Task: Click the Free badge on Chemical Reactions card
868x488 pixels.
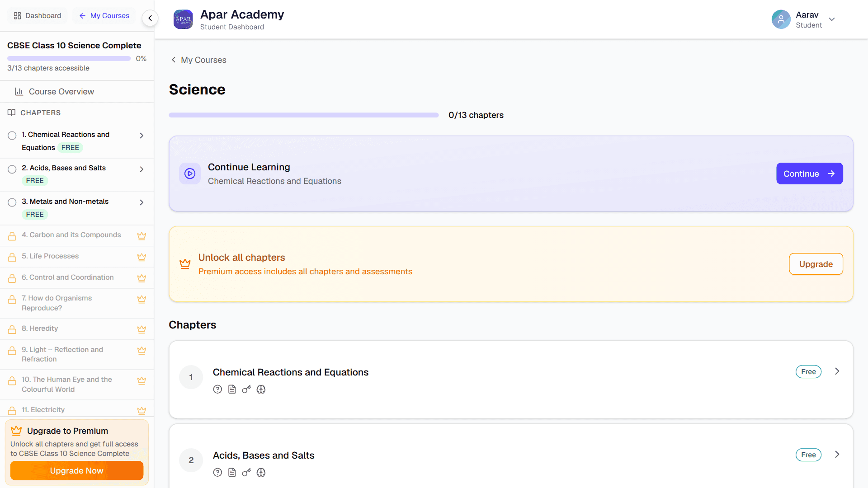Action: click(x=808, y=372)
